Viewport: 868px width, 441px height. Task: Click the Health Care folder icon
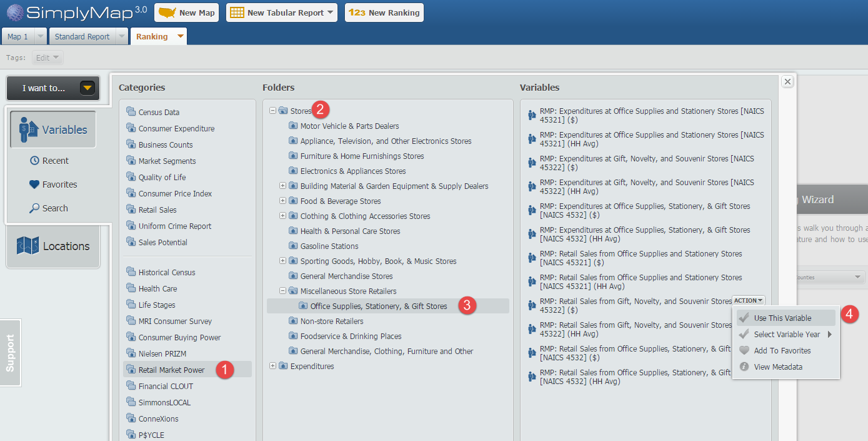(131, 288)
